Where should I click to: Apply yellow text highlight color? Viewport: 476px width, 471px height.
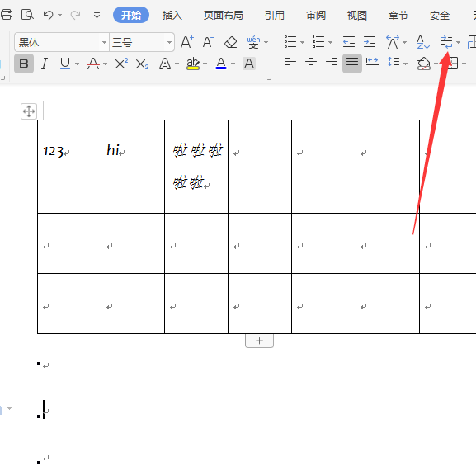click(193, 64)
